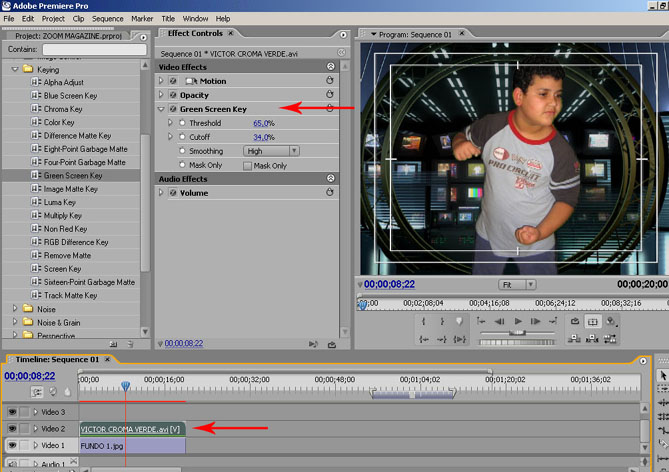
Task: Reset the Motion effect
Action: click(x=330, y=80)
